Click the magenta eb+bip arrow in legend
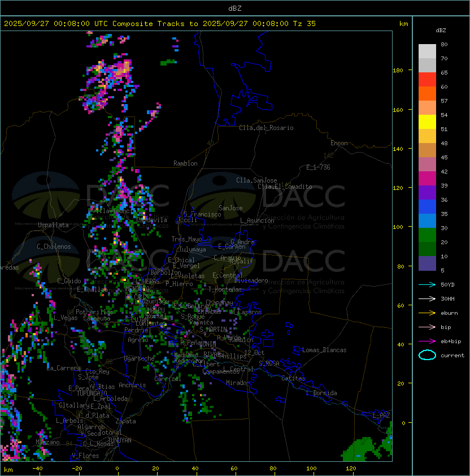 coord(427,341)
